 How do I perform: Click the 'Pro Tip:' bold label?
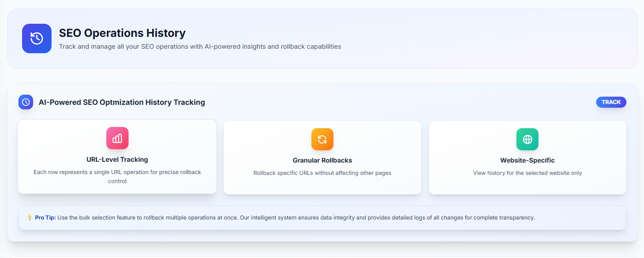(45, 218)
